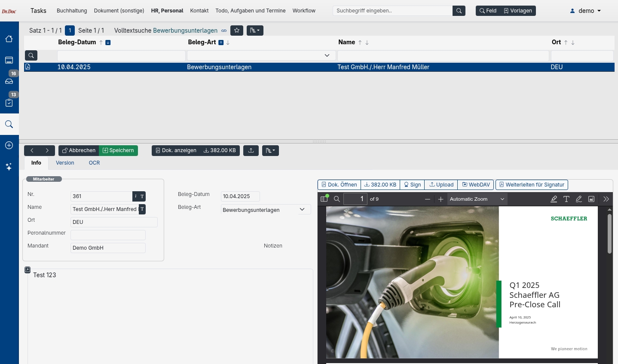Click the Sign button
The height and width of the screenshot is (364, 618).
(412, 185)
